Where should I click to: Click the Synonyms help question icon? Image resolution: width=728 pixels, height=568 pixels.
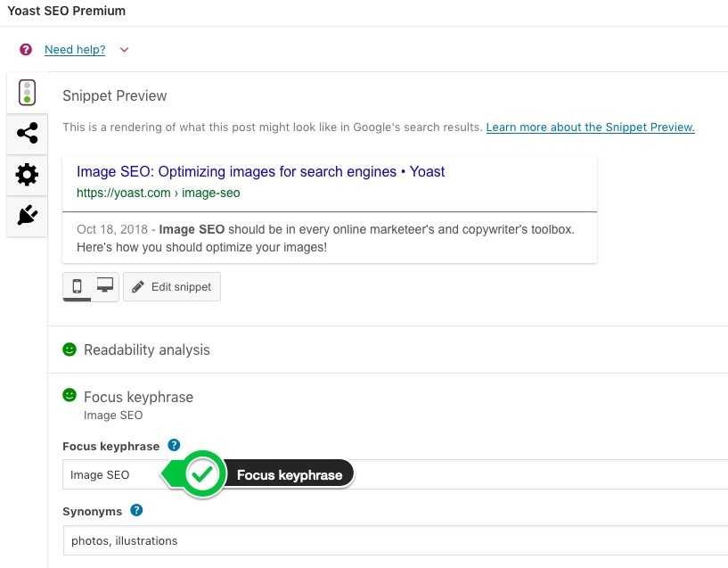click(136, 510)
